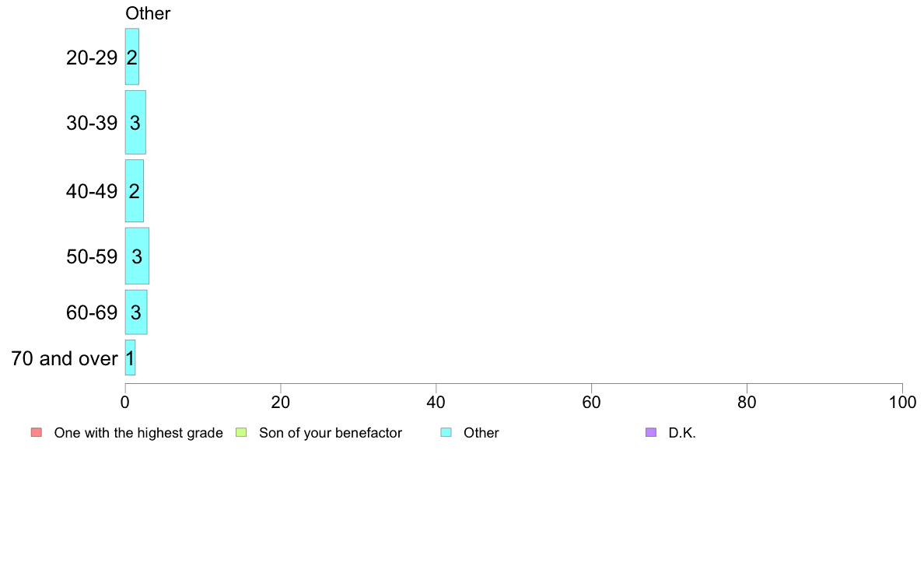
Task: Click the 100 tick on x-axis
Action: coord(902,403)
